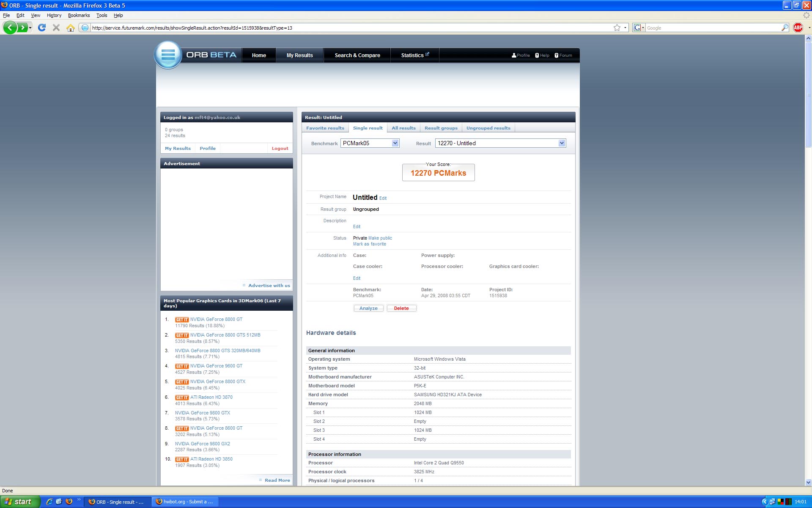Click the Help question mark icon
This screenshot has width=812, height=508.
coord(537,55)
